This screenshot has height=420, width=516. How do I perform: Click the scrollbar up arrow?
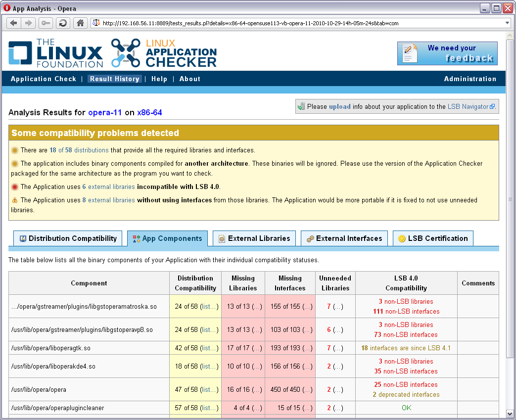pos(510,35)
